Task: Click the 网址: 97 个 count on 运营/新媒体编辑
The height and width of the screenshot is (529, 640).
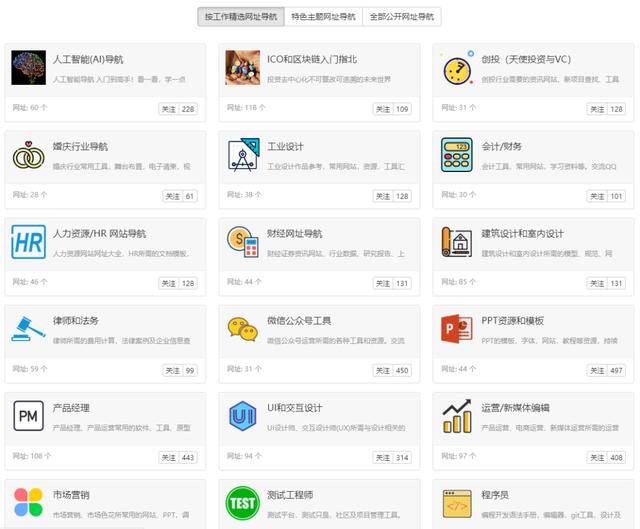Action: point(458,456)
